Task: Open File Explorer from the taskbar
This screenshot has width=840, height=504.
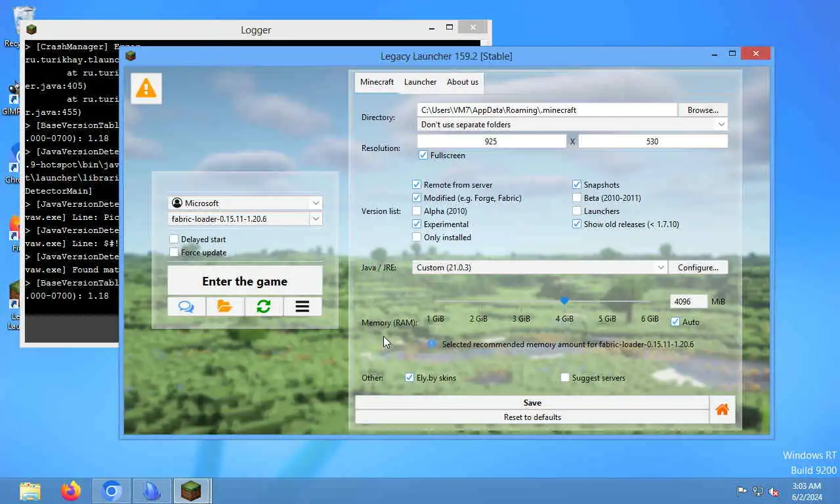Action: pos(30,491)
